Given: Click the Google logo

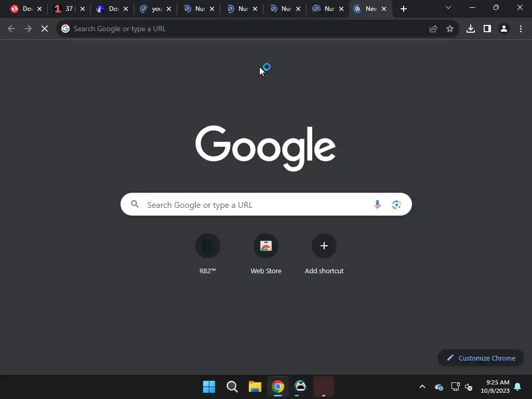Looking at the screenshot, I should pos(265,148).
